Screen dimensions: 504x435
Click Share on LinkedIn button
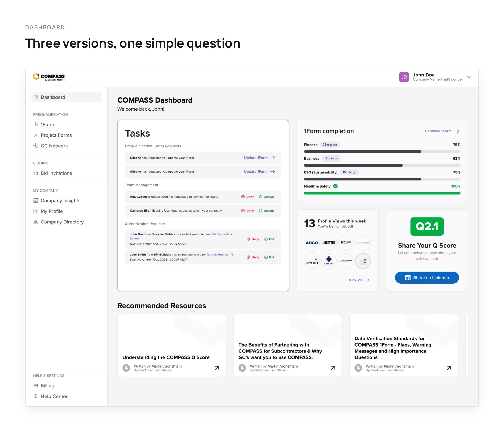click(x=427, y=278)
